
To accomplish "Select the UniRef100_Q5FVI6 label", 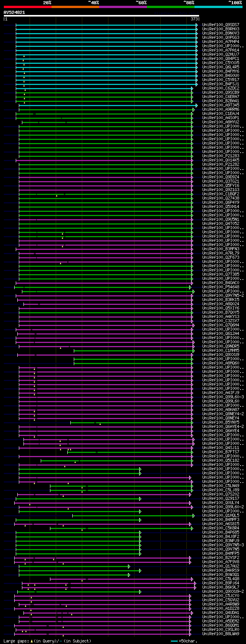I will click(x=221, y=186).
